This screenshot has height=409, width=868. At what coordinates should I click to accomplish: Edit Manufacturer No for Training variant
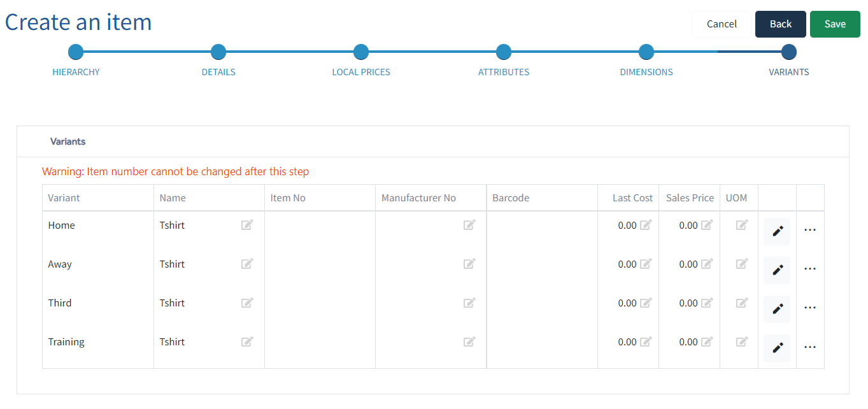[469, 341]
